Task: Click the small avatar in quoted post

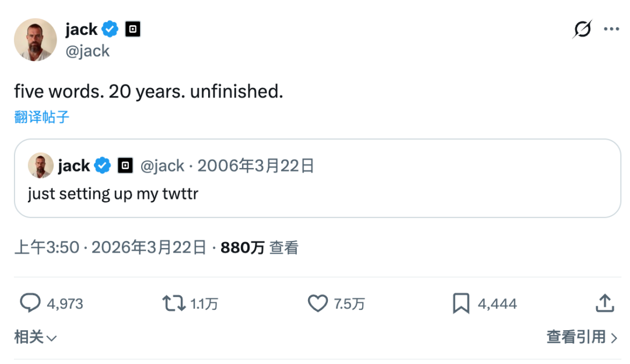Action: click(41, 166)
